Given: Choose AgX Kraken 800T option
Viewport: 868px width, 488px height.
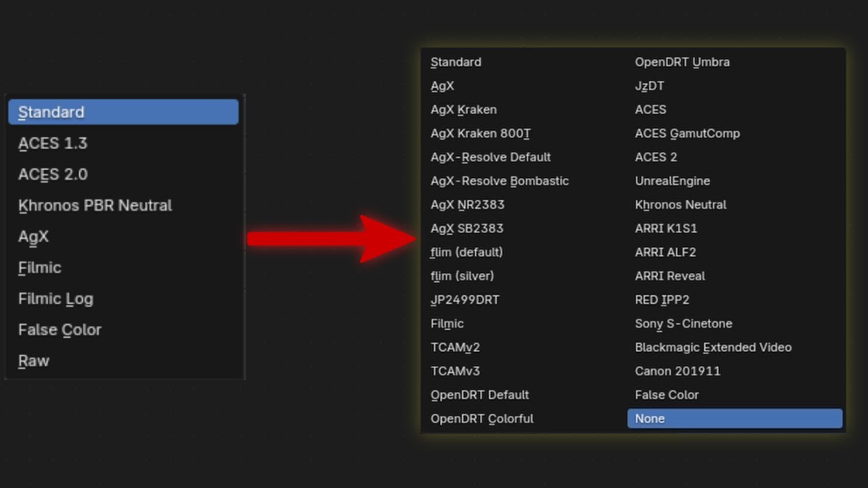Looking at the screenshot, I should 481,134.
